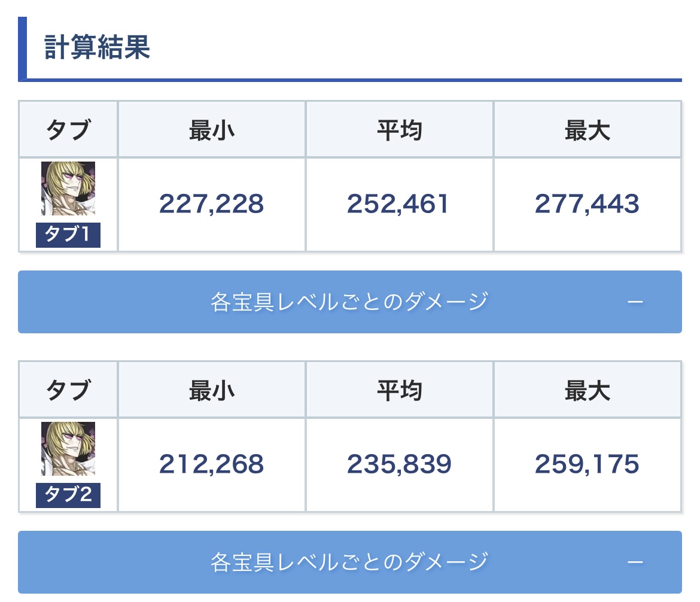This screenshot has height=602, width=700.
Task: Click the 平均 header in タブ2 table
Action: [x=400, y=391]
